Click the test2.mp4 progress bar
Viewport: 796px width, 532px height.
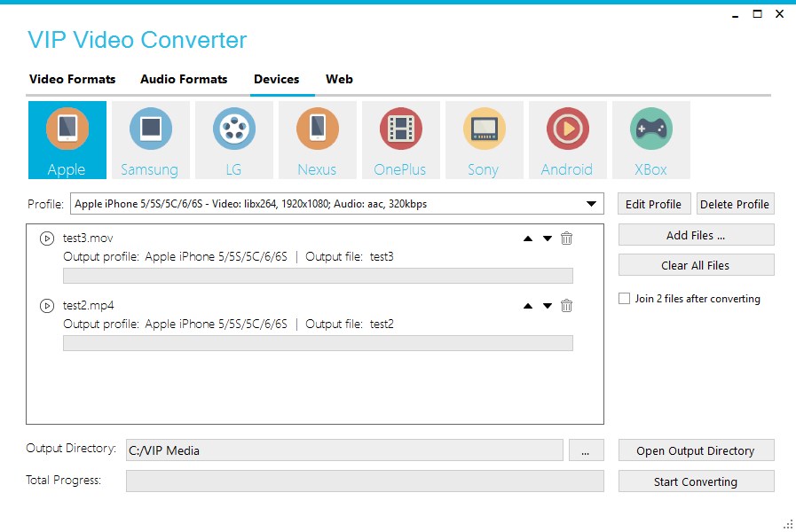tap(318, 343)
